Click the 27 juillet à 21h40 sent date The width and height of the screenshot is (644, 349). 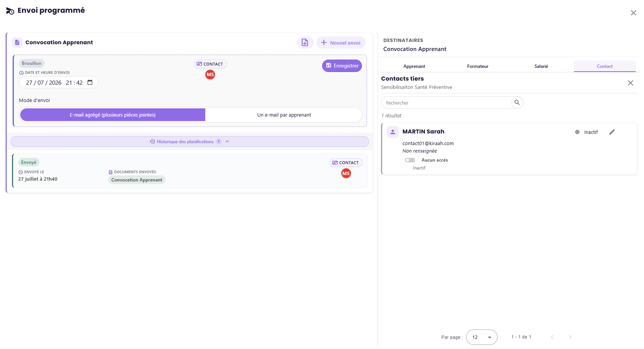(38, 179)
